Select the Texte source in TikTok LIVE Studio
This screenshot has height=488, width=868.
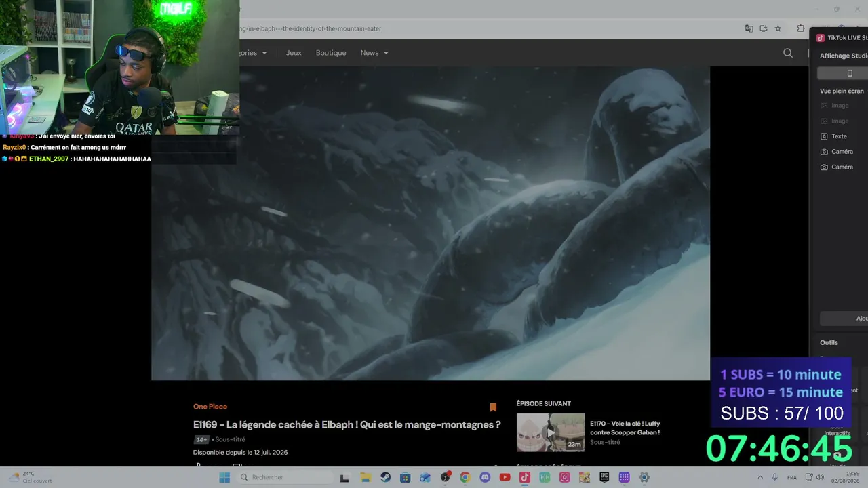pyautogui.click(x=839, y=136)
